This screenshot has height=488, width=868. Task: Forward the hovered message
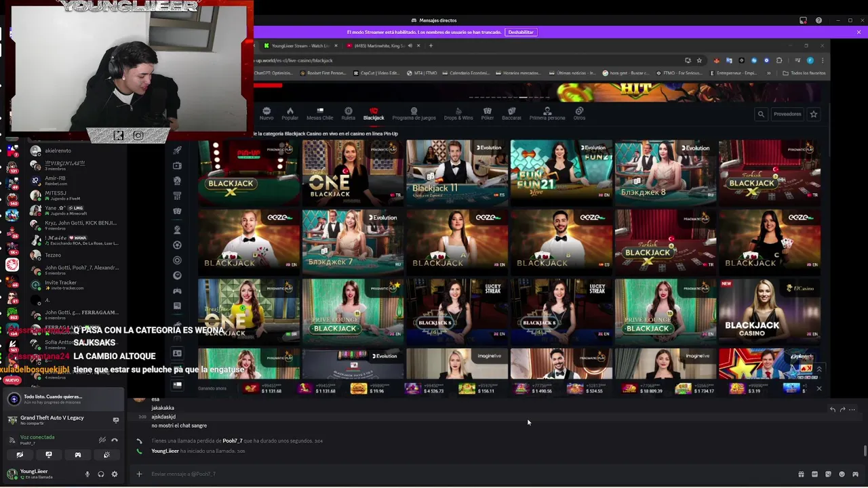coord(842,409)
